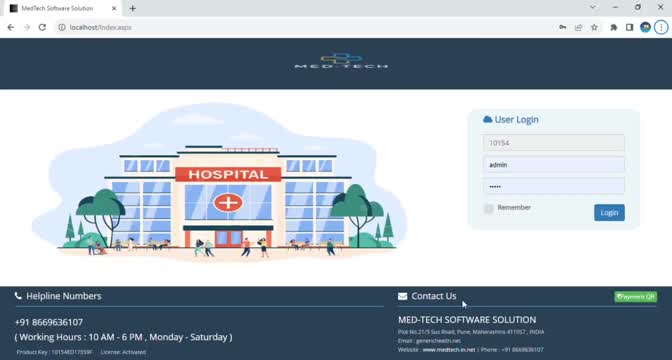The width and height of the screenshot is (672, 360).
Task: Open saved passwords key icon
Action: click(563, 27)
